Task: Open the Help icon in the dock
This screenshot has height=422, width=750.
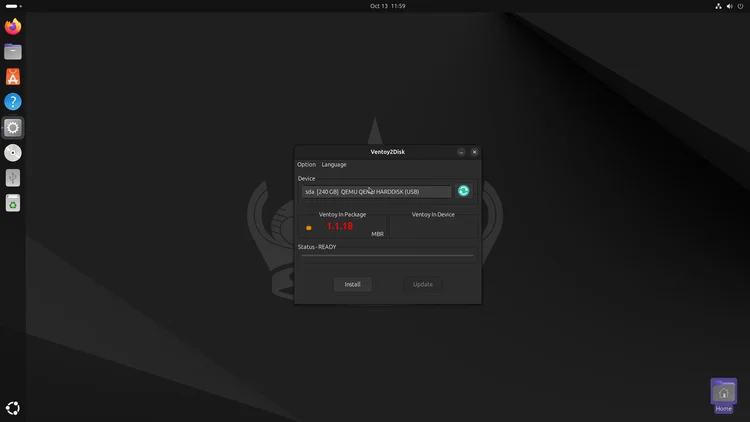Action: 13,102
